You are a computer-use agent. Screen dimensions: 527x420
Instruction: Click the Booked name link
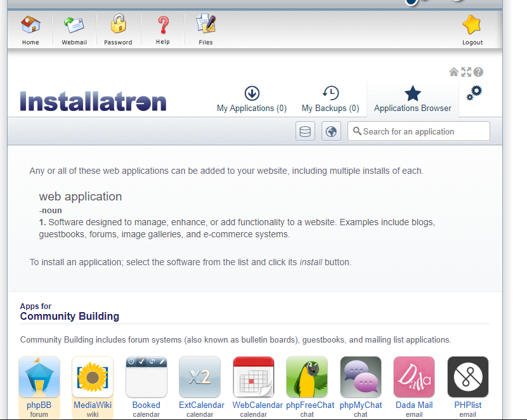point(146,405)
